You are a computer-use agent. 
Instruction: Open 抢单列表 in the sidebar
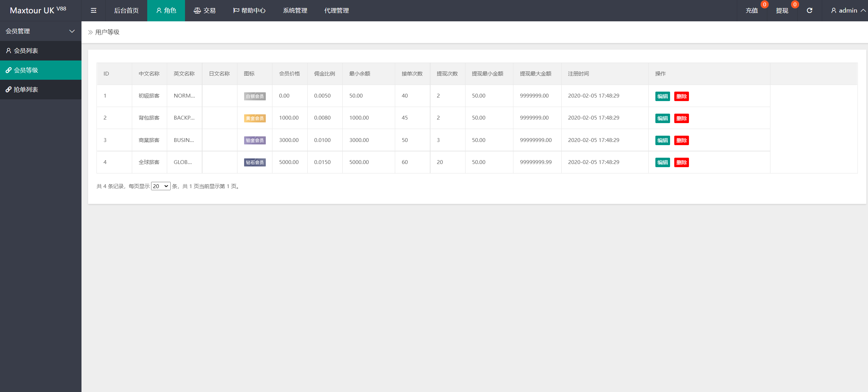[26, 90]
